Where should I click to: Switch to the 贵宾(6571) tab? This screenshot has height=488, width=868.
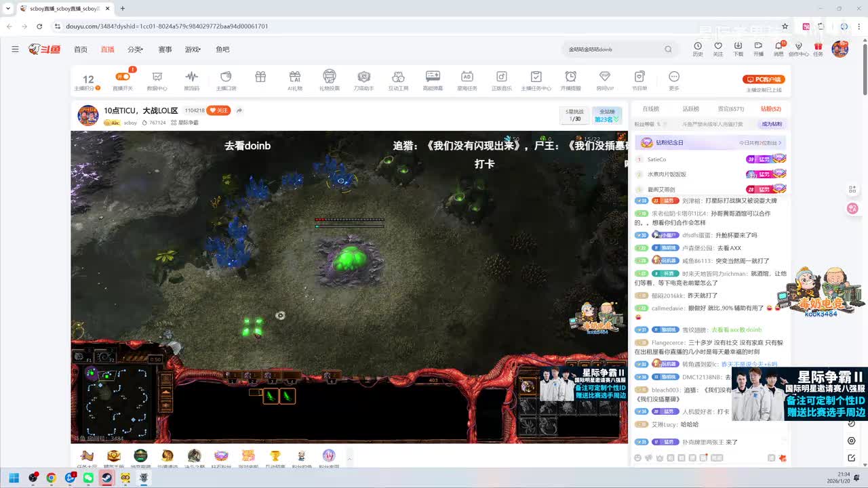pos(731,108)
